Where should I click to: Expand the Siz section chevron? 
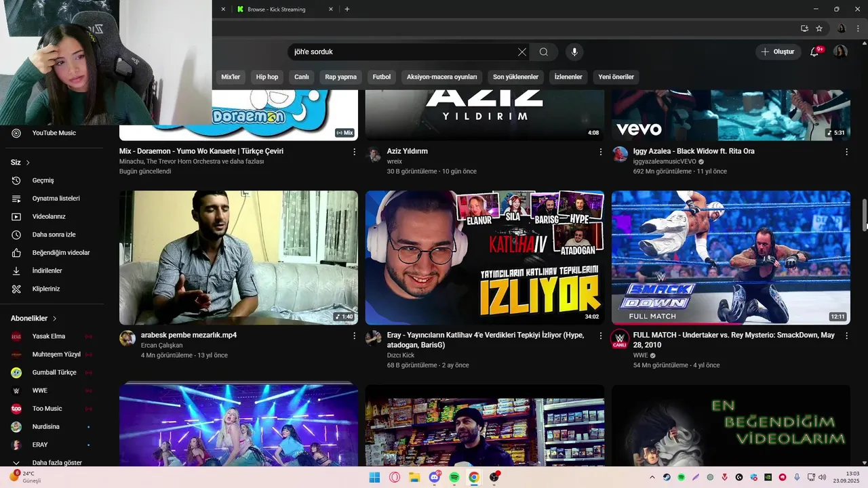coord(28,163)
